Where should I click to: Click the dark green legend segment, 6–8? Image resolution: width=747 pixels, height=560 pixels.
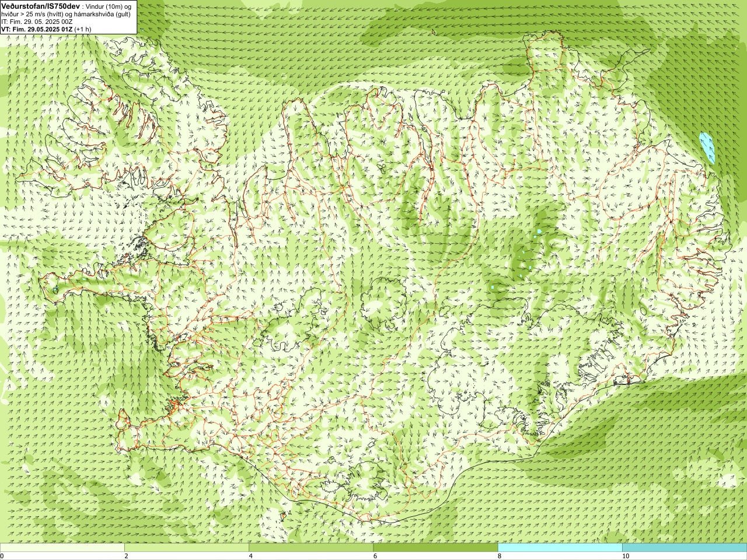pyautogui.click(x=435, y=548)
